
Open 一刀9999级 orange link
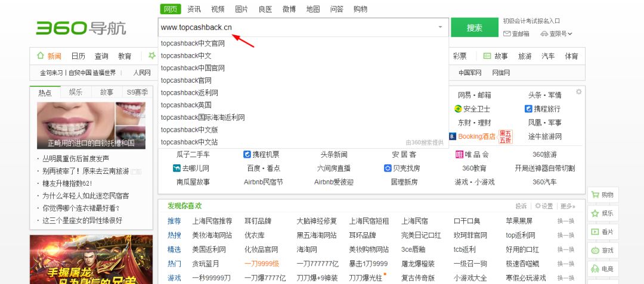[262, 264]
